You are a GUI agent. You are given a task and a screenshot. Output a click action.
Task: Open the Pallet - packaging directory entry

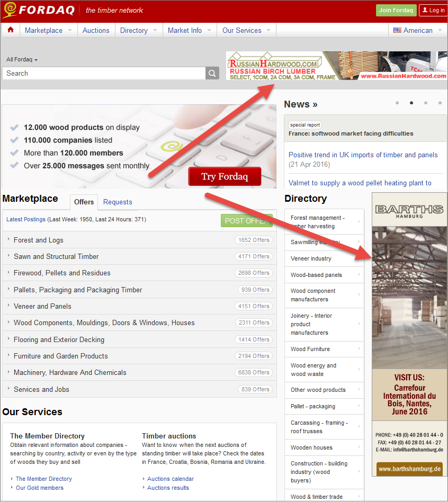point(325,406)
